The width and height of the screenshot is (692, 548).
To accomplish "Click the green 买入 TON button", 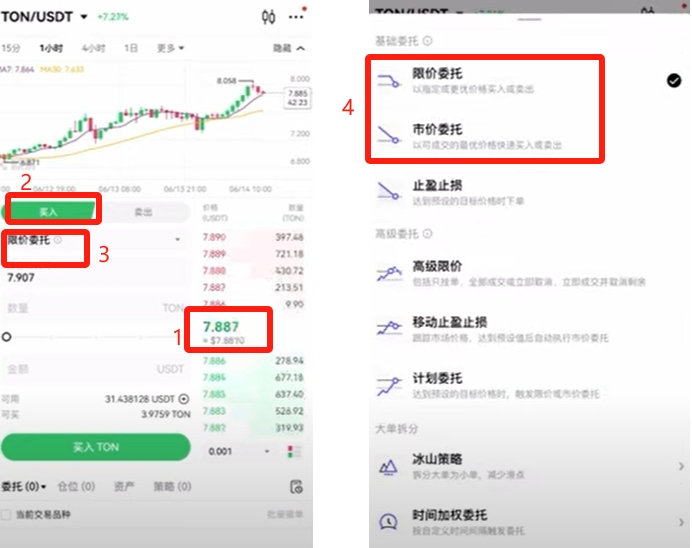I will tap(96, 447).
